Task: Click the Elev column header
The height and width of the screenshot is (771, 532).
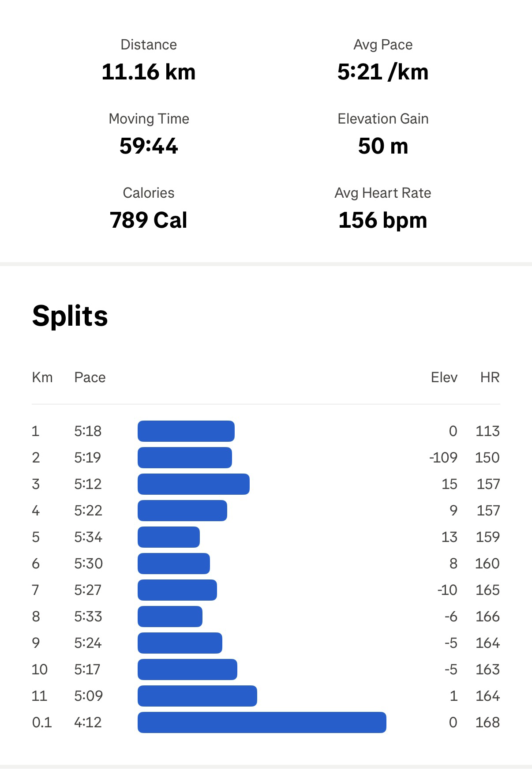Action: click(x=444, y=377)
